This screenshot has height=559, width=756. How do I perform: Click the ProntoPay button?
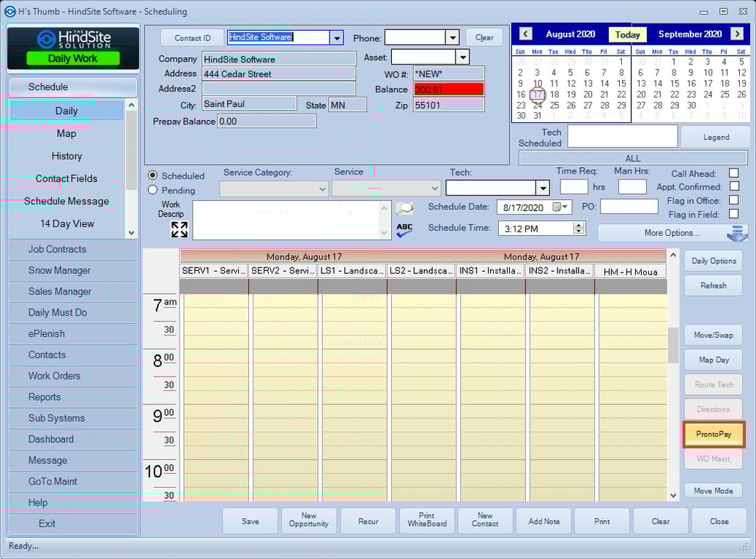pos(713,434)
